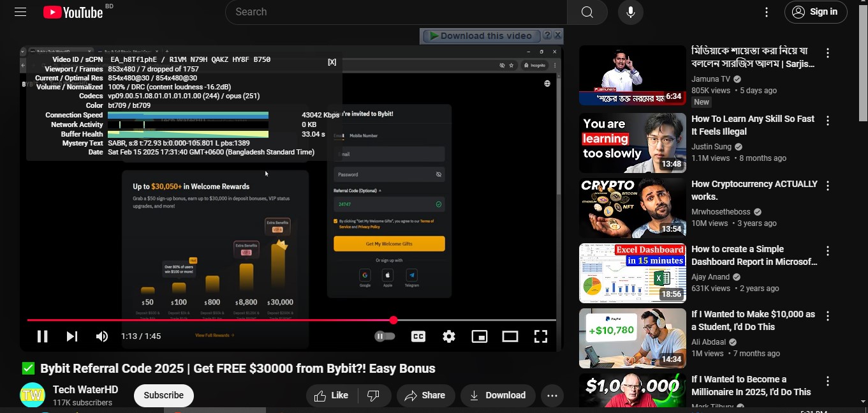Click the page vertical scrollbar thumb
868x413 pixels.
[863, 64]
